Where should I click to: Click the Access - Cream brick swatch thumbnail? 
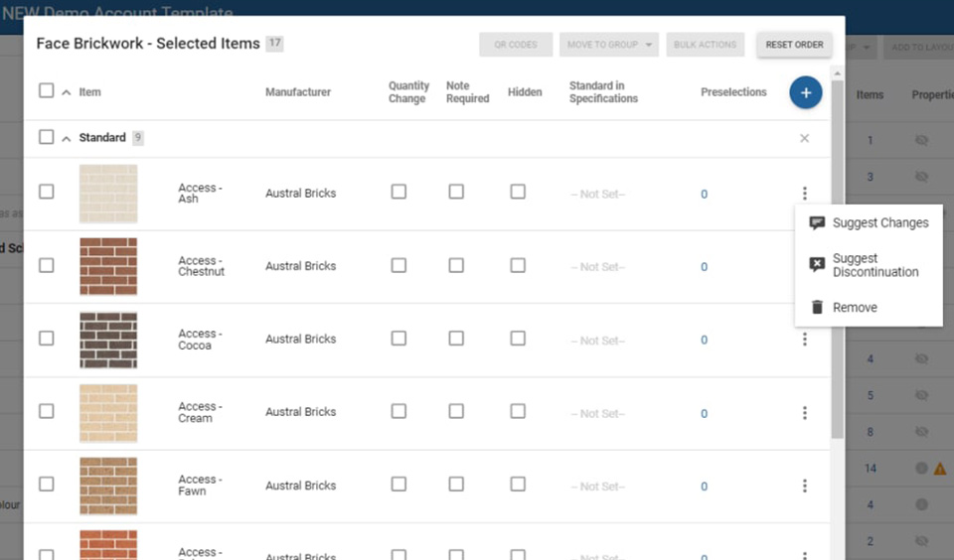(x=108, y=413)
